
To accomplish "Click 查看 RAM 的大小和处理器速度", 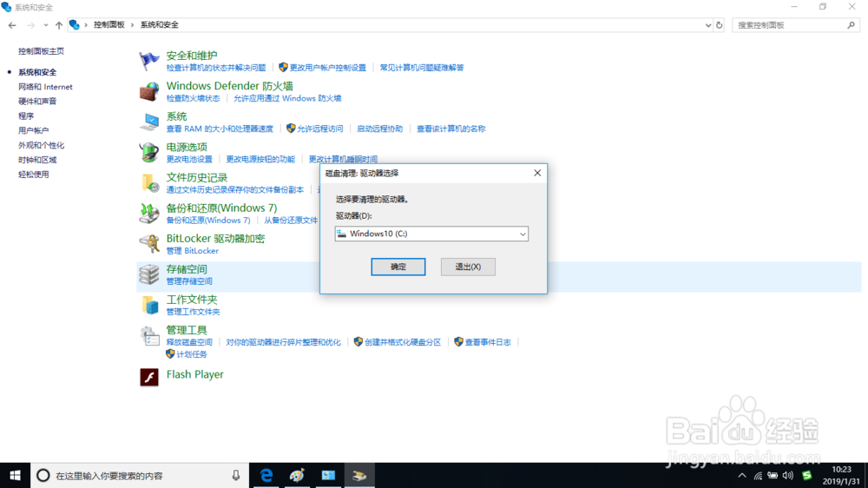I will 220,129.
